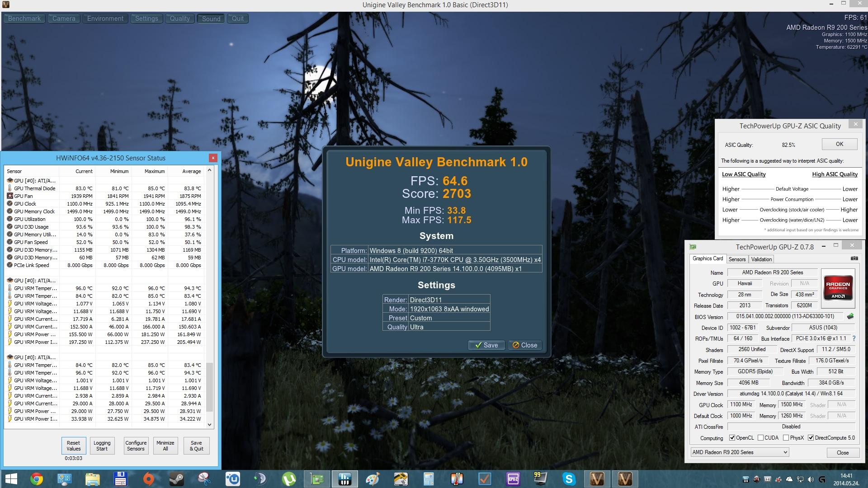Image resolution: width=868 pixels, height=488 pixels.
Task: Open the Quality menu
Action: point(180,19)
